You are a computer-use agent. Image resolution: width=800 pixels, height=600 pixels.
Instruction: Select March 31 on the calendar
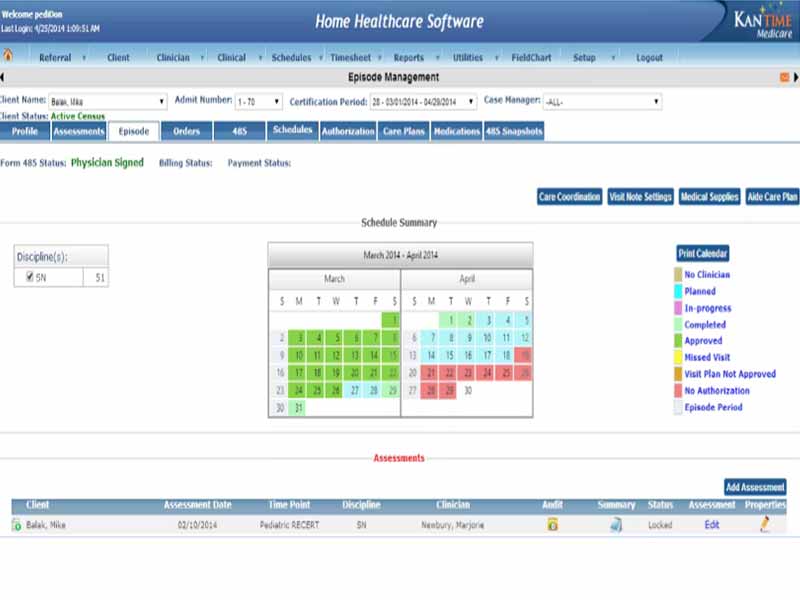(299, 408)
